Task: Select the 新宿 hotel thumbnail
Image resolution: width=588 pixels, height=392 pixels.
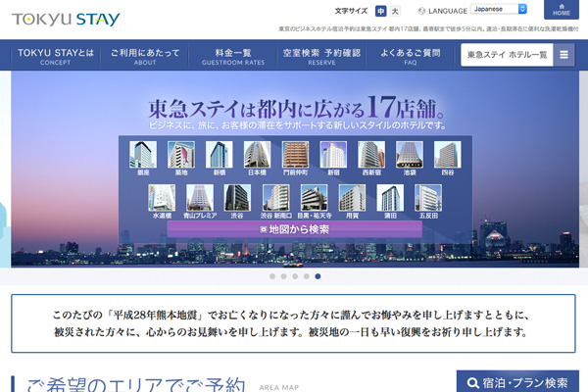Action: click(333, 155)
